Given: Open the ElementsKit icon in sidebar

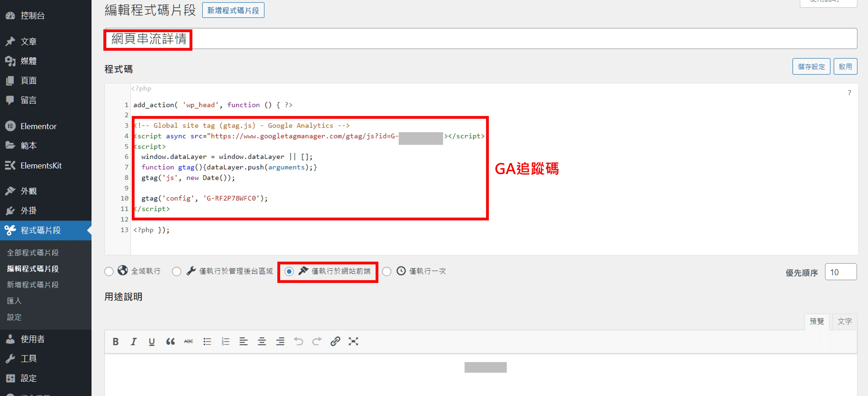Looking at the screenshot, I should pos(10,166).
